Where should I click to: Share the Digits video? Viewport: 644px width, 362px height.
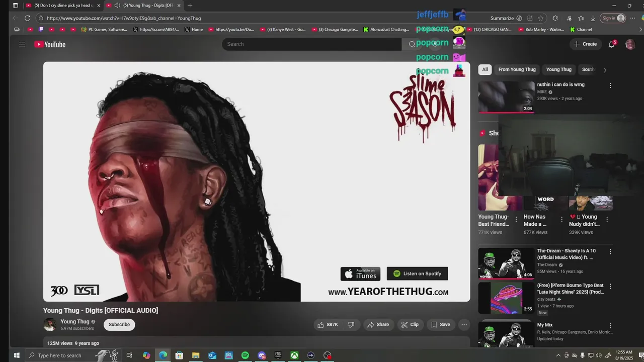point(378,325)
